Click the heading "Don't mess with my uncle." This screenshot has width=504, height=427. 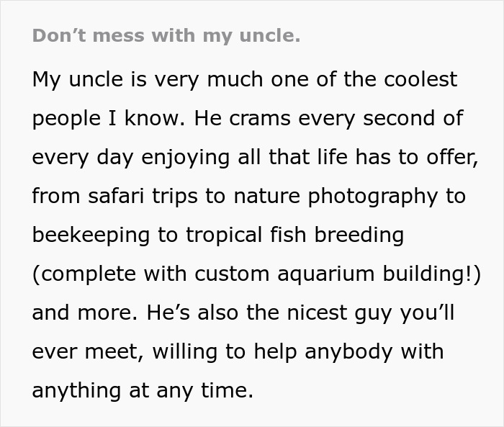tap(166, 35)
